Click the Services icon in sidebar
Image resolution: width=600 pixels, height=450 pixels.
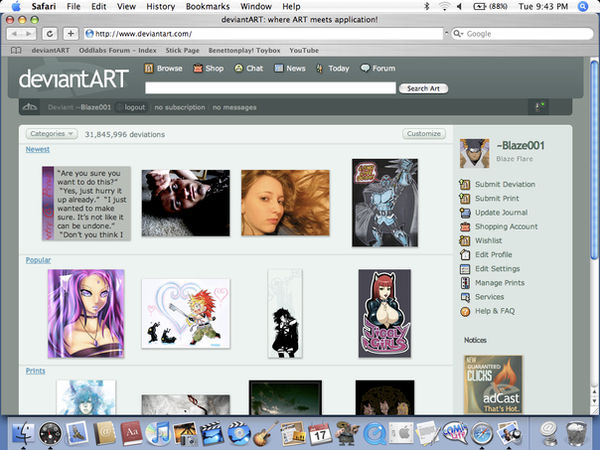point(465,297)
